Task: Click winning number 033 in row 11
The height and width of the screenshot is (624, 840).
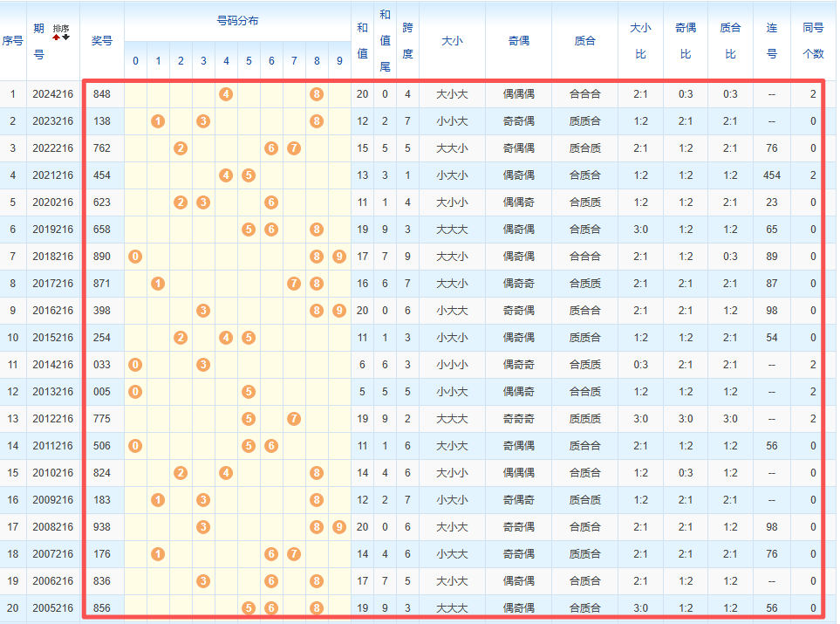Action: coord(102,365)
